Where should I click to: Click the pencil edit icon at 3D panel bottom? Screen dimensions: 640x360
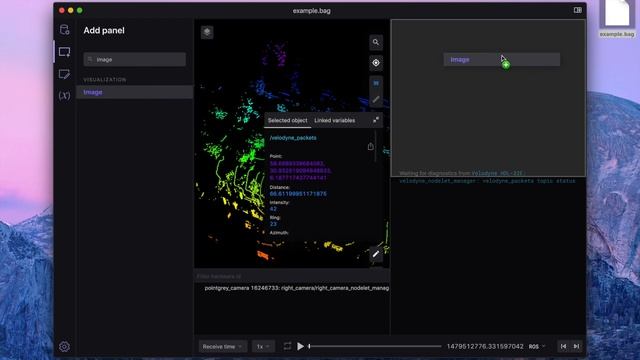(376, 254)
